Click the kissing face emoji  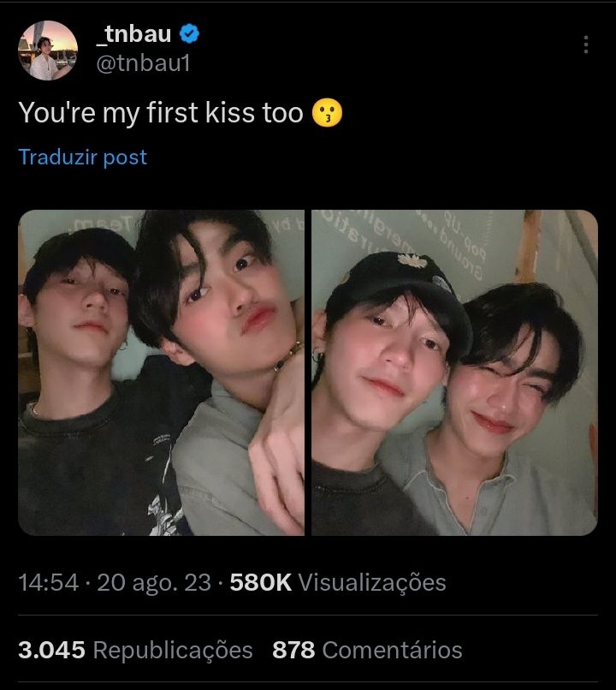pos(327,113)
